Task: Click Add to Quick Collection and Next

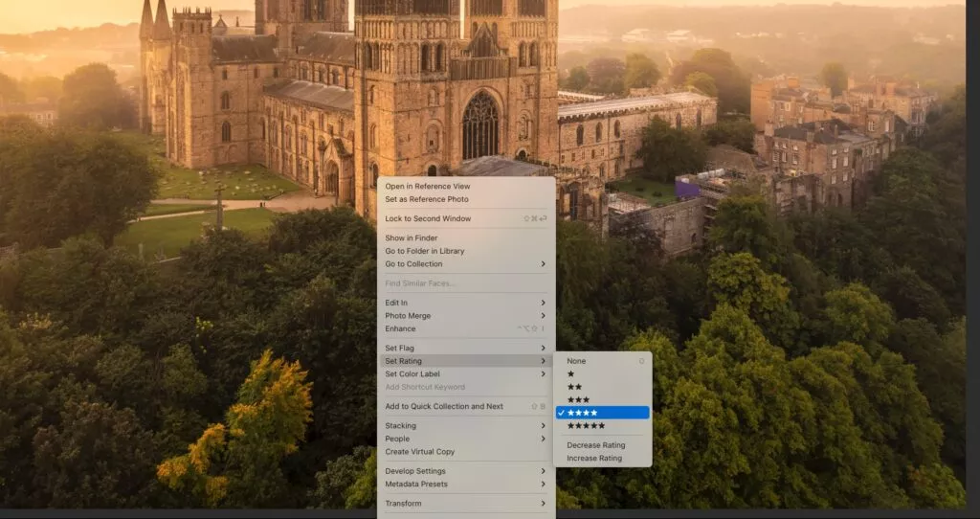Action: [x=444, y=406]
